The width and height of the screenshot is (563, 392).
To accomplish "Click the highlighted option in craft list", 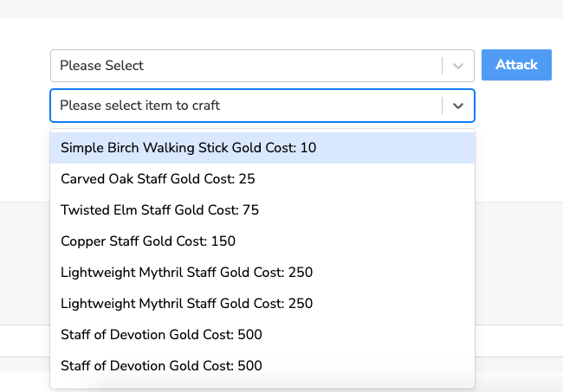I will [x=262, y=148].
